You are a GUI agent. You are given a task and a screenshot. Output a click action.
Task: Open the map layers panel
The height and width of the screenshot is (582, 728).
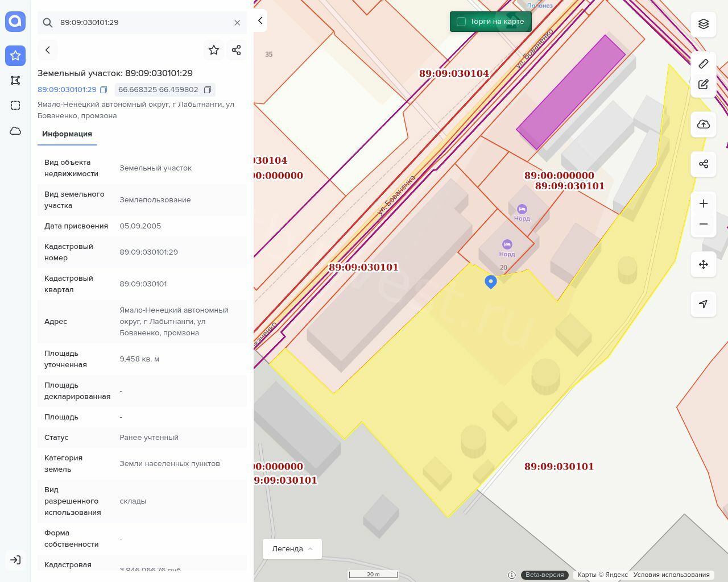pos(704,24)
